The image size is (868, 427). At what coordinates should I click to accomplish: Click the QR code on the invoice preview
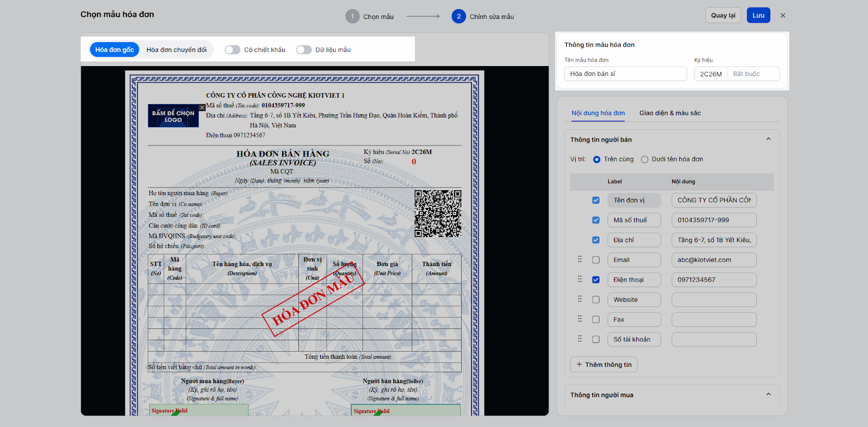(438, 214)
